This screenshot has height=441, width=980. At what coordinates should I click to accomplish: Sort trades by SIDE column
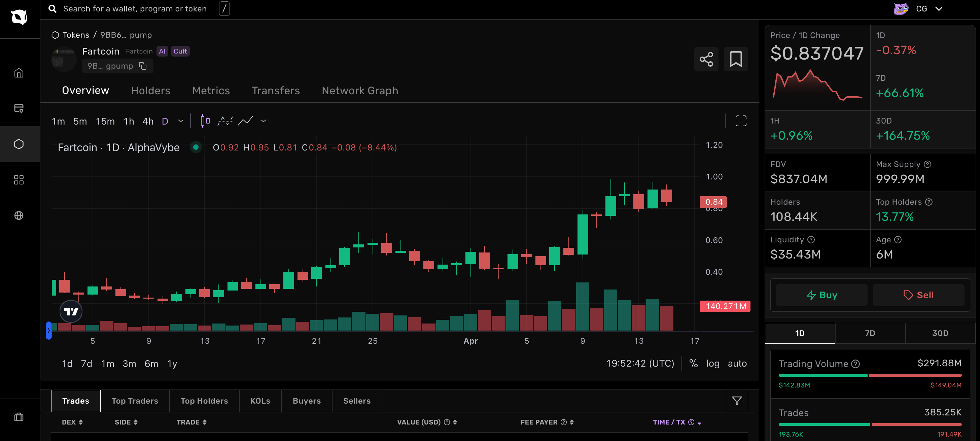click(126, 422)
